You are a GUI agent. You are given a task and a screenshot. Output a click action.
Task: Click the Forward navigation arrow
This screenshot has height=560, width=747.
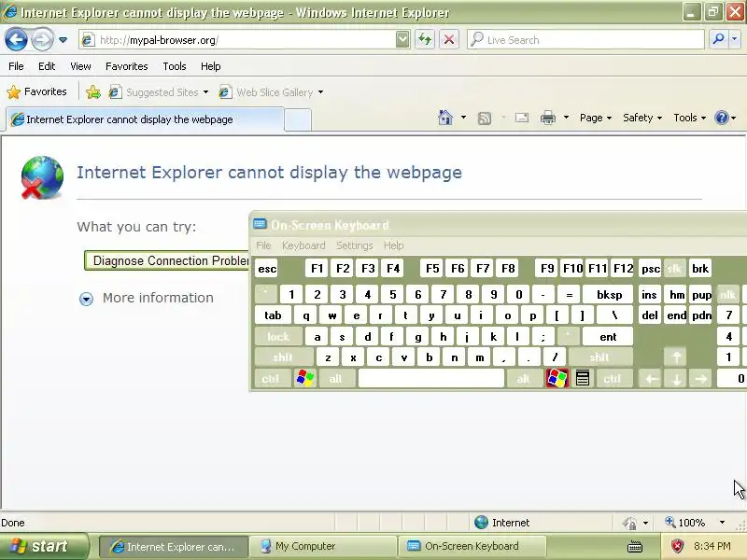click(42, 39)
